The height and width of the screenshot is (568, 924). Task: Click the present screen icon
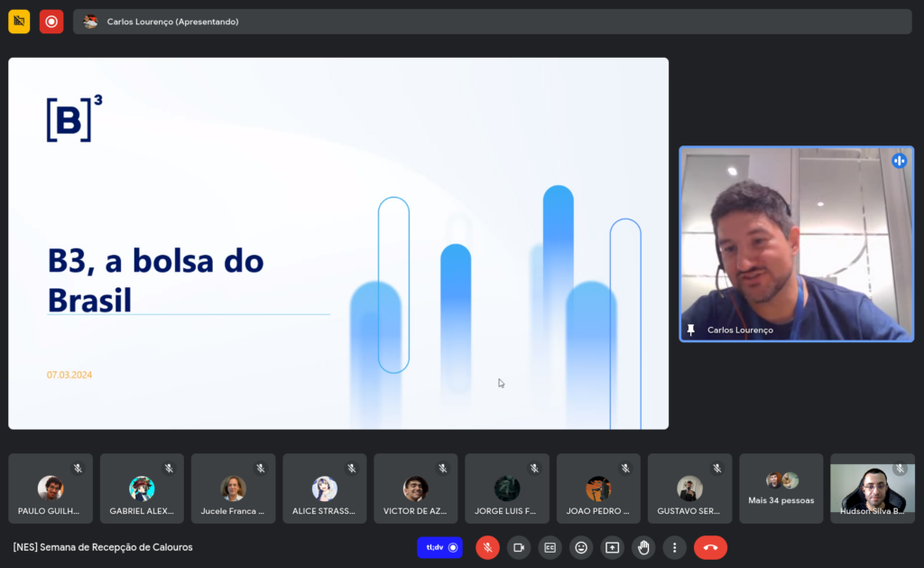pyautogui.click(x=613, y=547)
